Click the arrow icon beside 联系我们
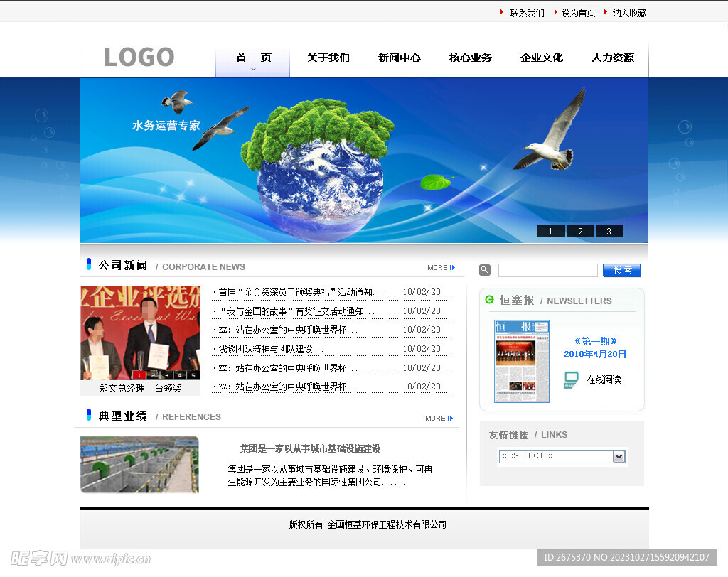This screenshot has height=577, width=728. [502, 12]
